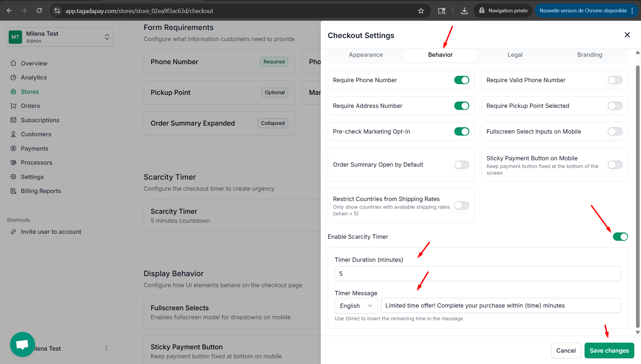
Task: Click the Timer Duration minutes field
Action: 477,274
